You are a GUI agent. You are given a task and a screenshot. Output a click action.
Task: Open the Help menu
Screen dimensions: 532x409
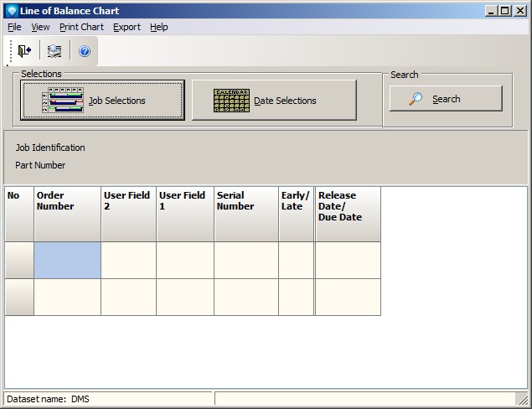click(x=159, y=27)
